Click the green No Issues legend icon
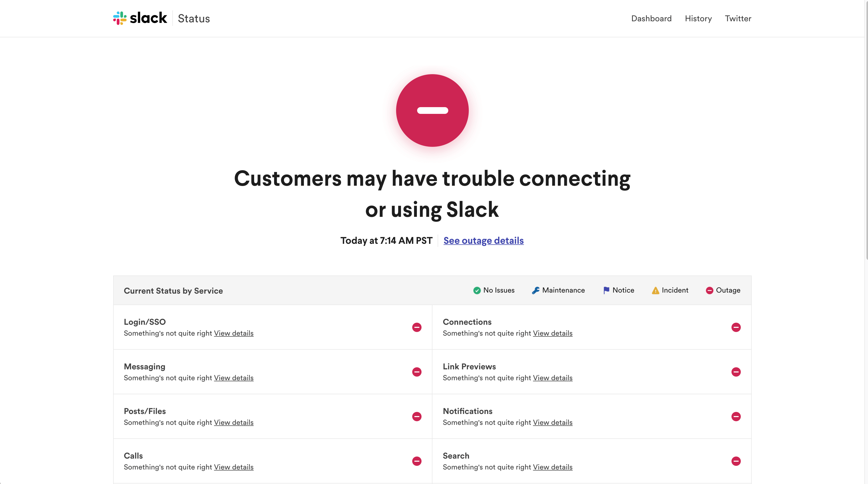The height and width of the screenshot is (484, 868). point(477,290)
